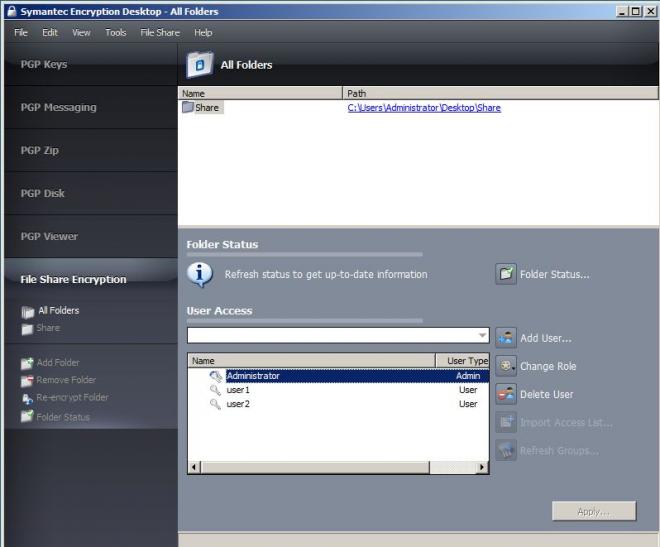Click the Folder Status... label
660x547 pixels.
[554, 274]
